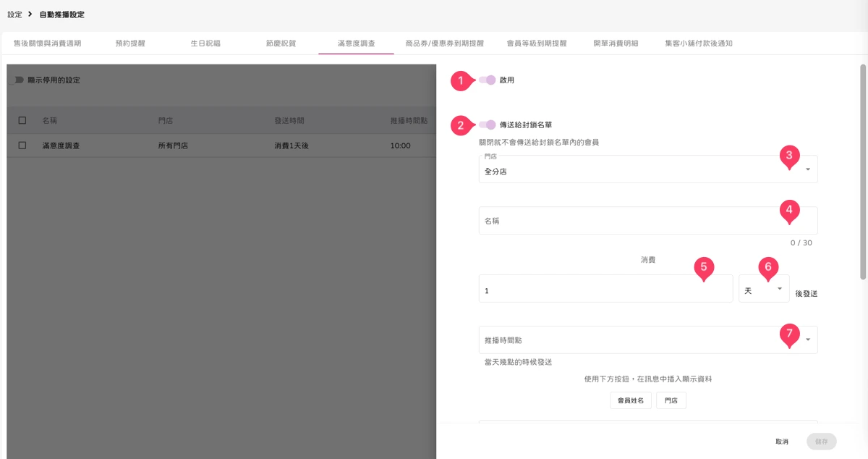Open the 門店 全分店 dropdown
868x459 pixels.
[x=648, y=169]
